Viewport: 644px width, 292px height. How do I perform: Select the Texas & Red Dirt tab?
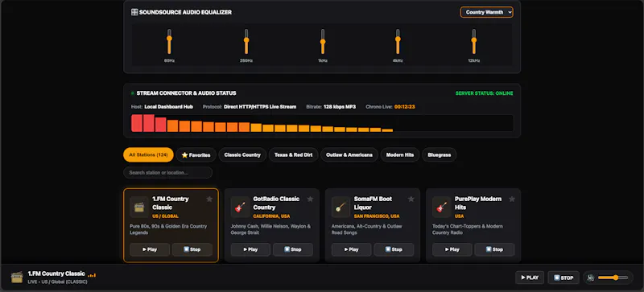coord(293,154)
